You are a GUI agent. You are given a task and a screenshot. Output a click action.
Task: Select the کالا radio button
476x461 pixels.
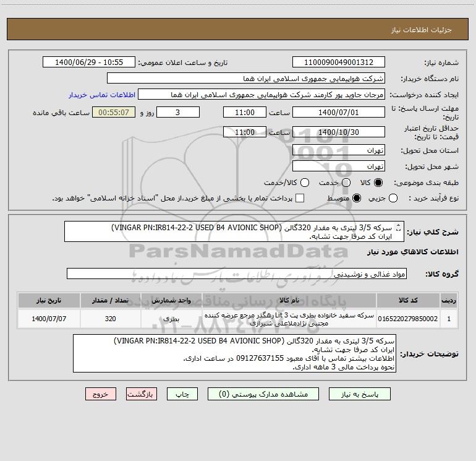[x=378, y=183]
